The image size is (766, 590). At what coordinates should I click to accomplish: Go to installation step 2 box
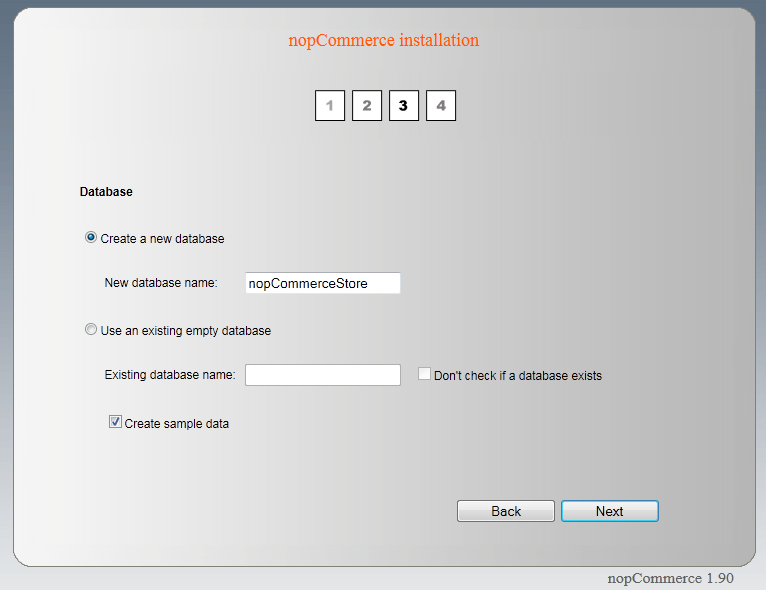click(x=367, y=105)
